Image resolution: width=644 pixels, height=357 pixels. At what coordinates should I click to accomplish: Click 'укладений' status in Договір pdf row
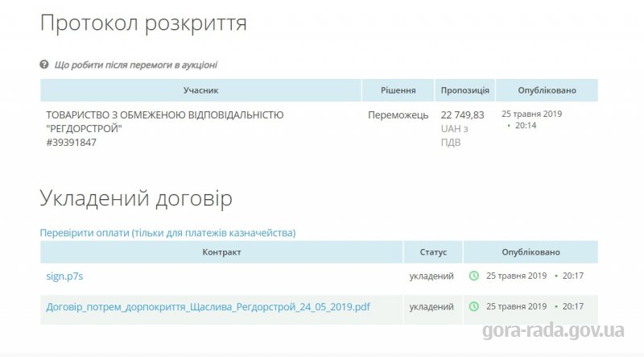coord(431,307)
